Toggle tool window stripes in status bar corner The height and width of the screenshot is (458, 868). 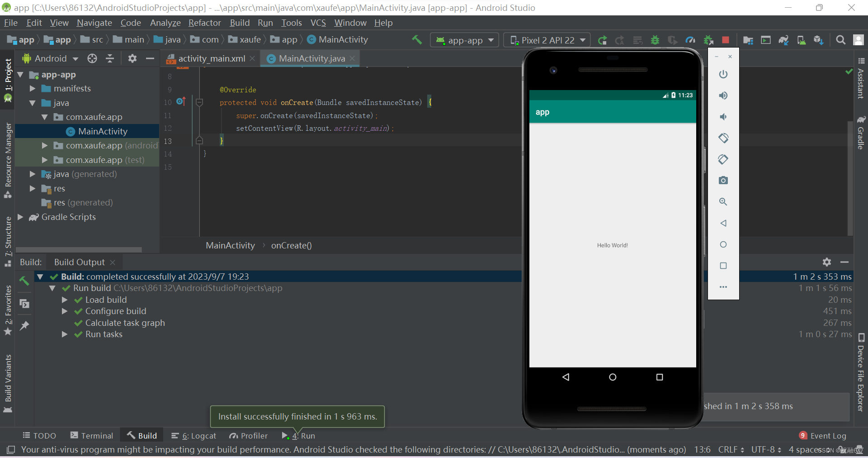11,450
